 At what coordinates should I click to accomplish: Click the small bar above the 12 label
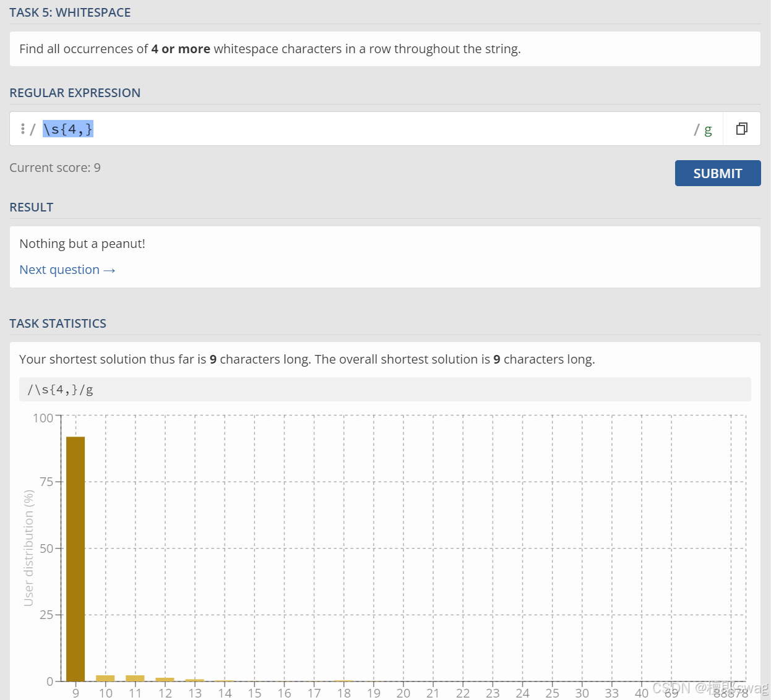point(165,679)
